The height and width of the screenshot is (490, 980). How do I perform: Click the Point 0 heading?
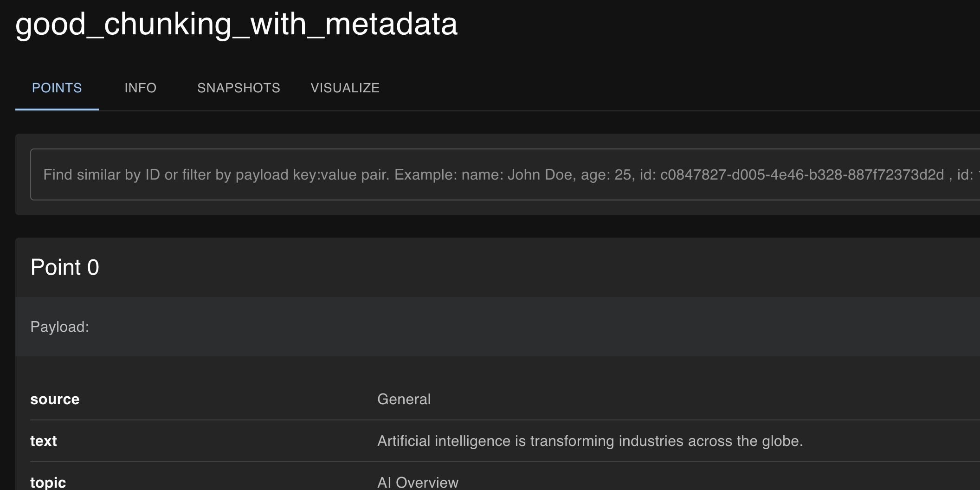click(64, 267)
